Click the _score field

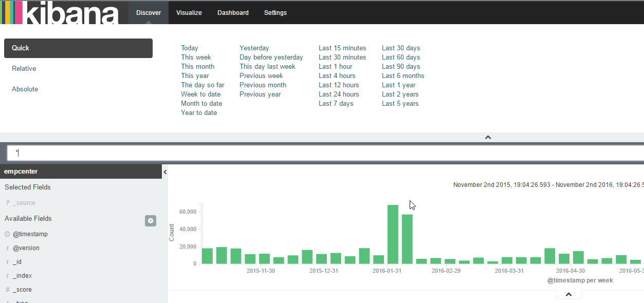pos(22,290)
